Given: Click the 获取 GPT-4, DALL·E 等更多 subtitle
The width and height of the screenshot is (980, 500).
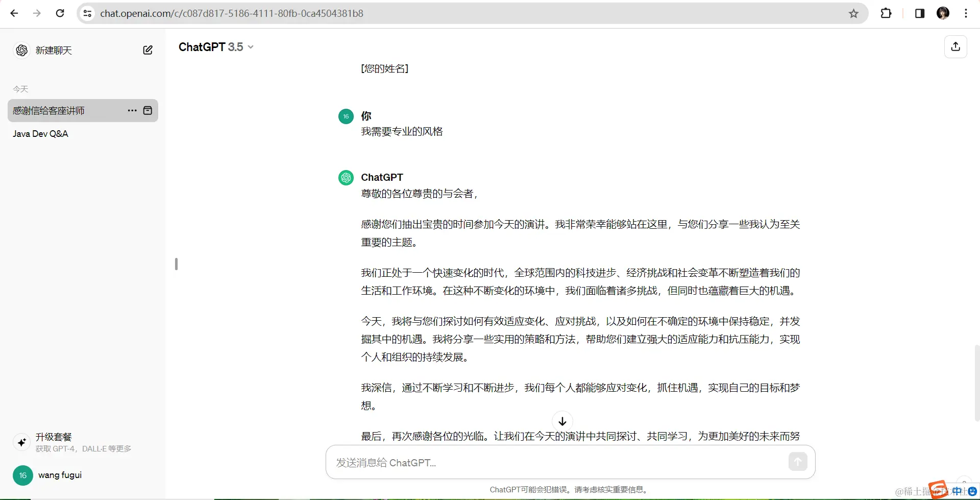Looking at the screenshot, I should click(83, 449).
